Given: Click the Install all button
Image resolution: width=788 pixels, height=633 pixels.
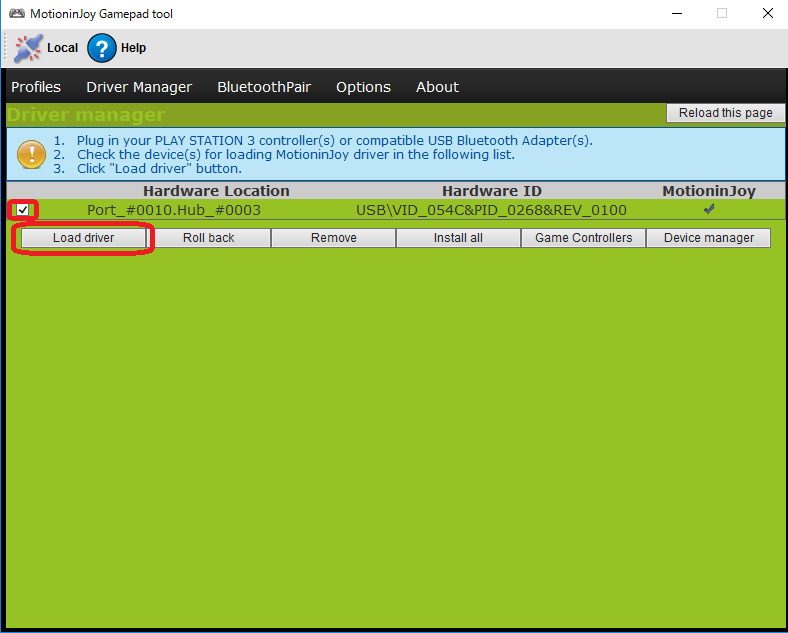Looking at the screenshot, I should click(458, 238).
